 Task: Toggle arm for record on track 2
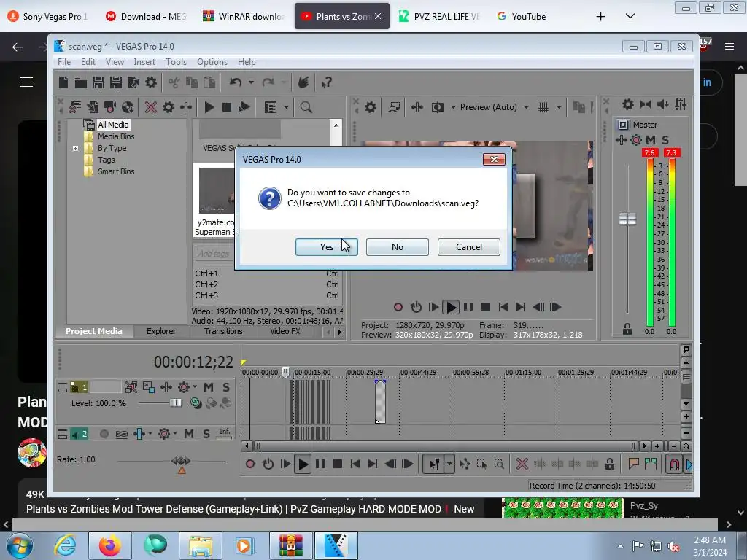click(104, 433)
